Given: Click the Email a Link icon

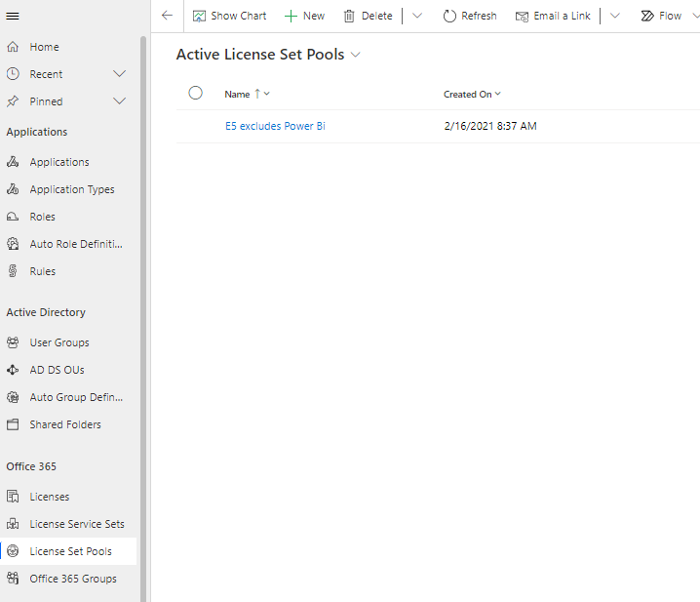Looking at the screenshot, I should (522, 16).
